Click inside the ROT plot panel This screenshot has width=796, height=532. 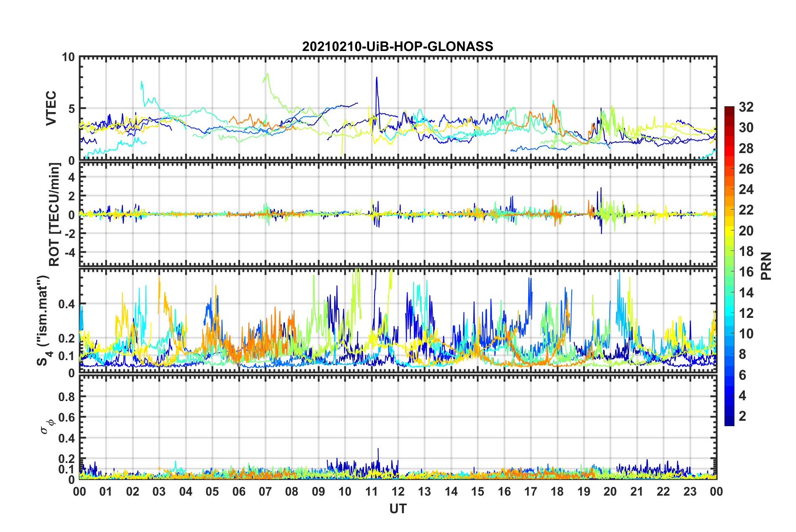pyautogui.click(x=398, y=215)
